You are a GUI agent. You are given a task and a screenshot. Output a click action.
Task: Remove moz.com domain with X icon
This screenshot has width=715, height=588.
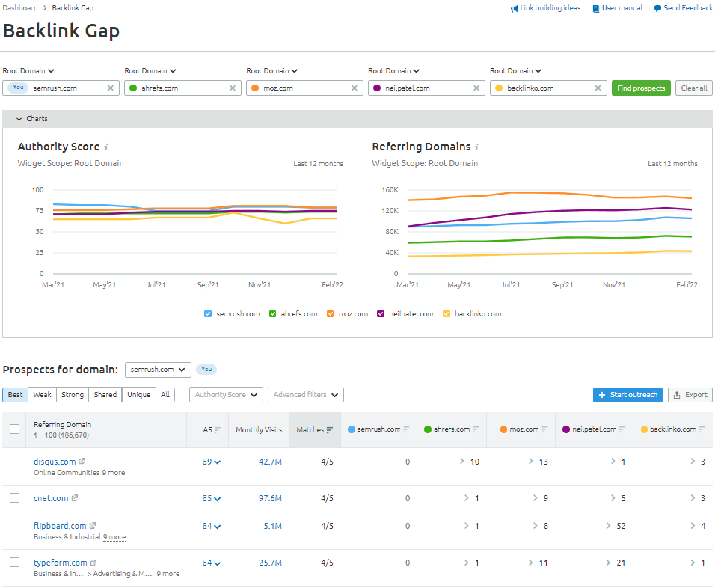(355, 88)
